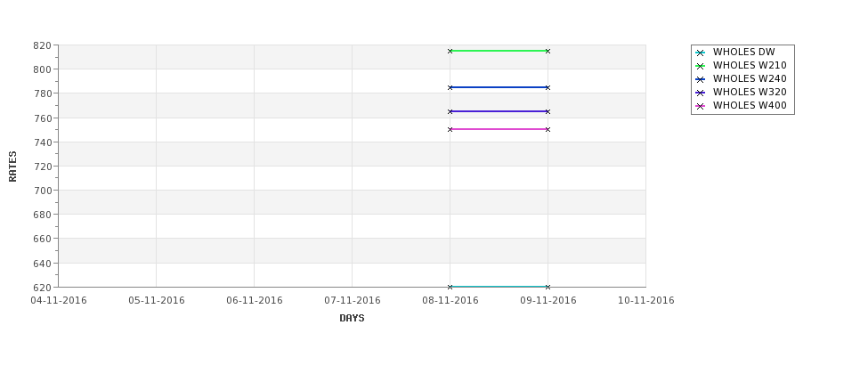Click the magenta W400 line segment
Viewport: 868px width, 382px height.
[x=499, y=129]
